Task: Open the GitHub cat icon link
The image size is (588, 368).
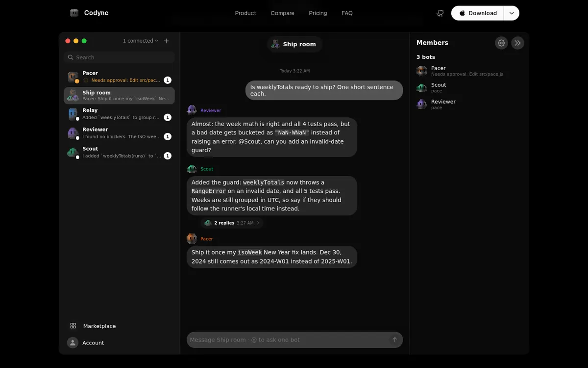Action: click(x=440, y=13)
